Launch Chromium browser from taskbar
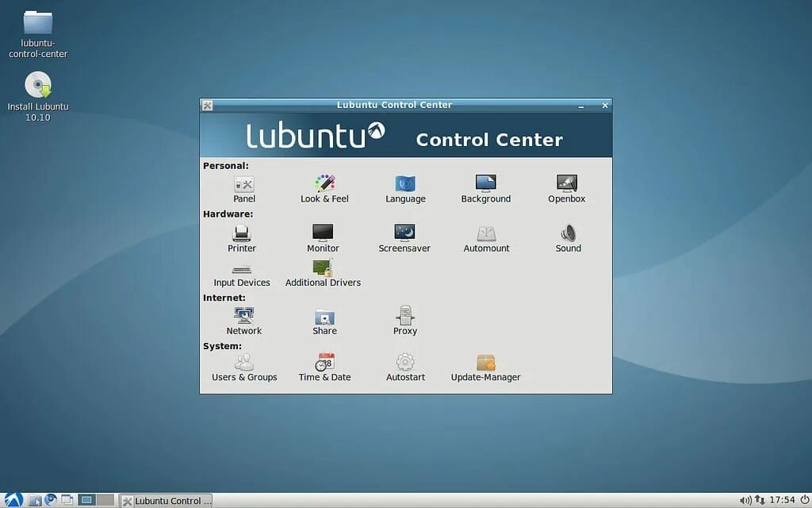This screenshot has height=508, width=812. pos(50,500)
